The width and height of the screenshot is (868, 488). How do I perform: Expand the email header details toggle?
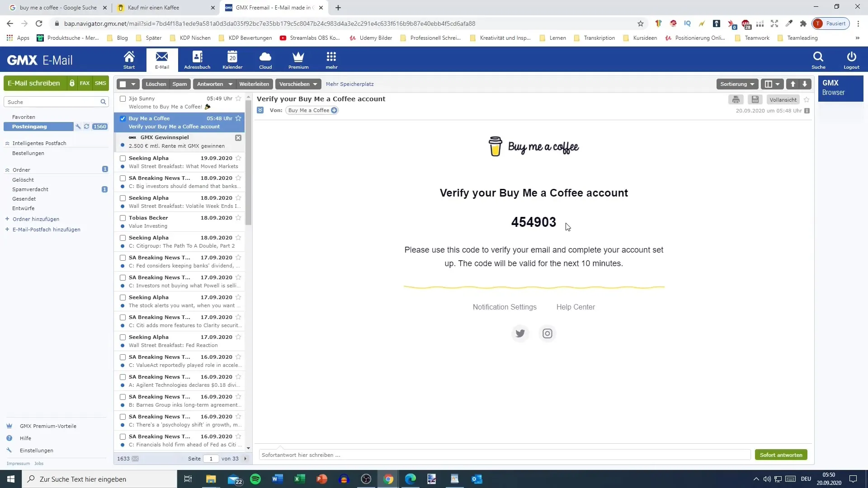(x=260, y=110)
